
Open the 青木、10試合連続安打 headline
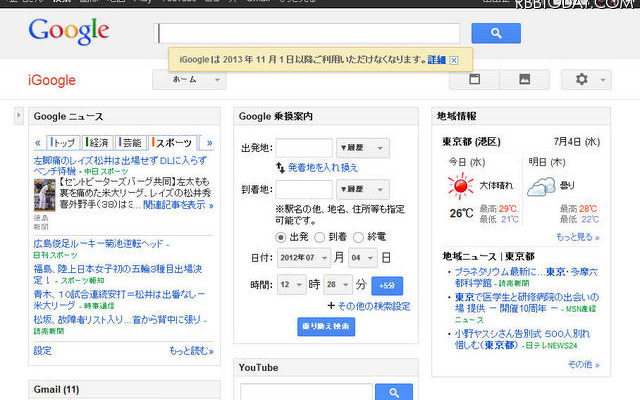tap(119, 299)
